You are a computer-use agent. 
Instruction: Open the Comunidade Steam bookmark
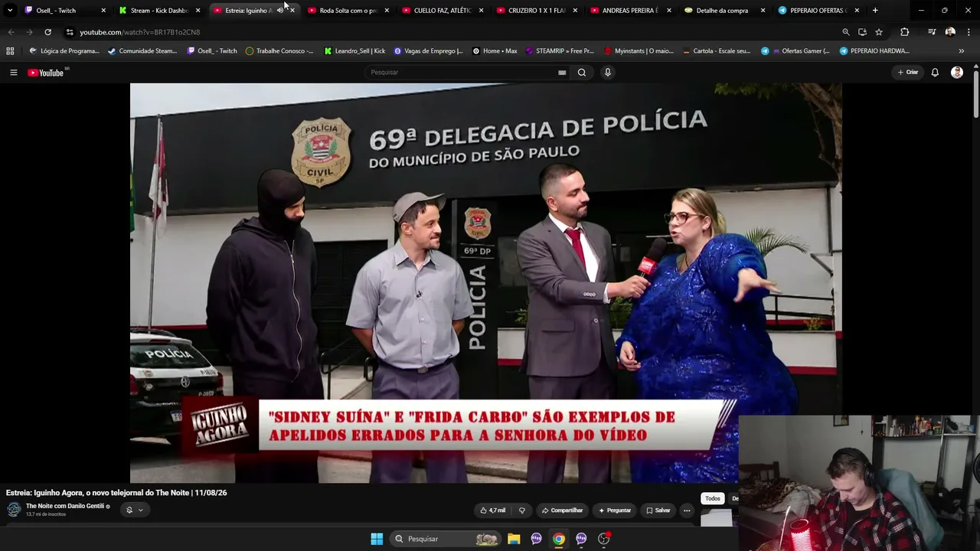pos(142,51)
